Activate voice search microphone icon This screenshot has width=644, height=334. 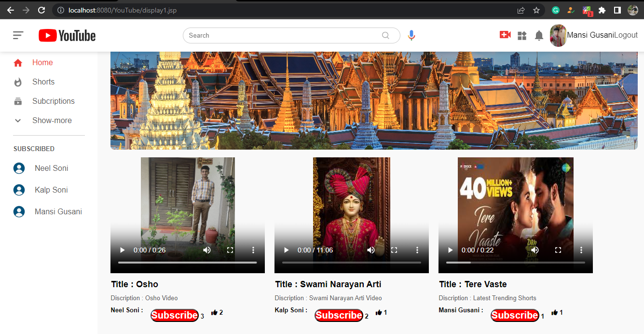[x=411, y=35]
